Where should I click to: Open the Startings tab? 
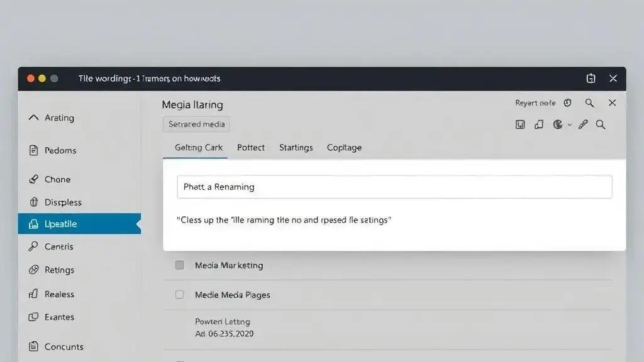click(x=296, y=148)
